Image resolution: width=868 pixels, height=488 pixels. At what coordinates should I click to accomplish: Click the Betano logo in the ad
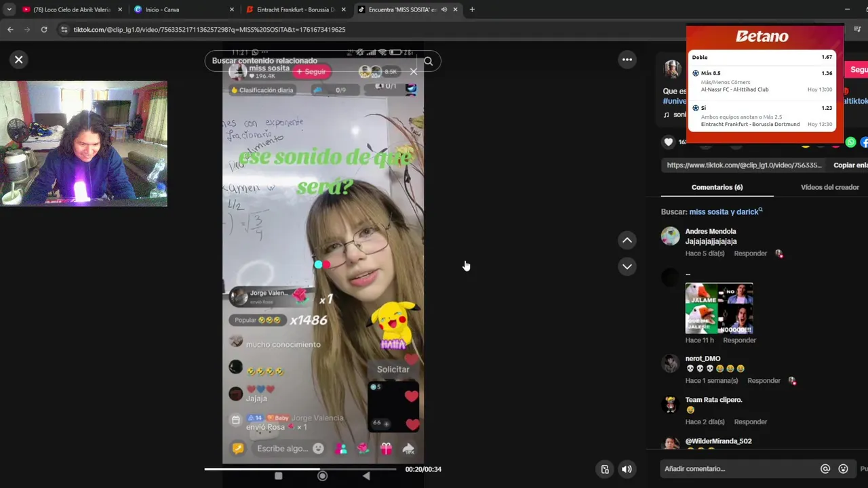(x=762, y=37)
